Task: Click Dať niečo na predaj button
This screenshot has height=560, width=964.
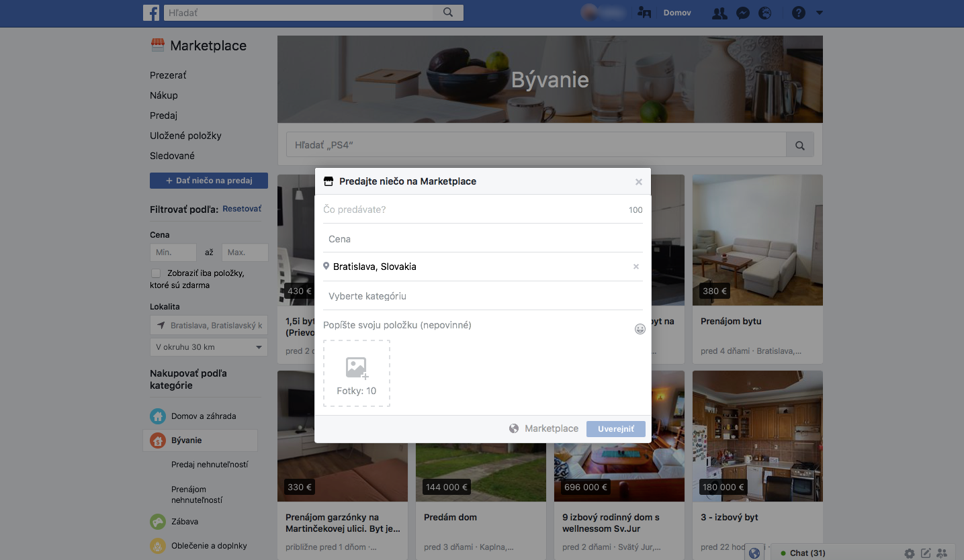Action: point(209,181)
